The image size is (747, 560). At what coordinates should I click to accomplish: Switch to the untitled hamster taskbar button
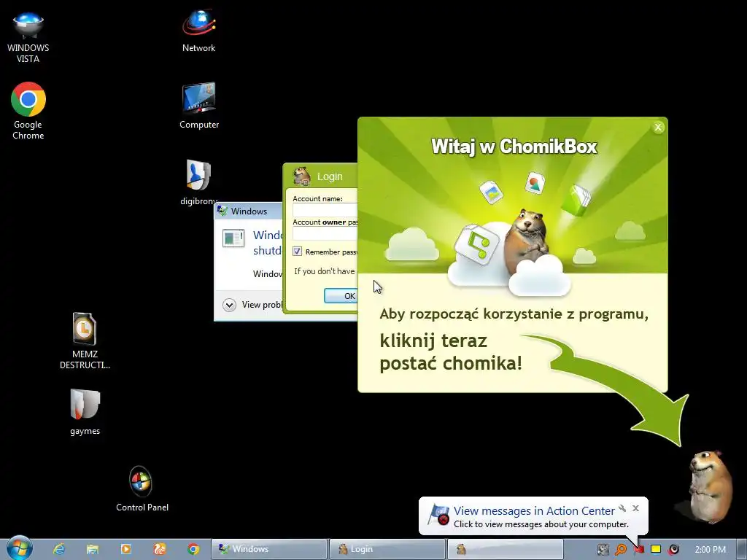click(505, 549)
